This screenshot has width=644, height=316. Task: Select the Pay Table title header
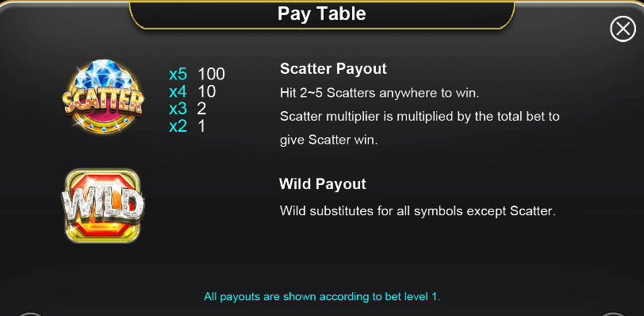click(321, 13)
